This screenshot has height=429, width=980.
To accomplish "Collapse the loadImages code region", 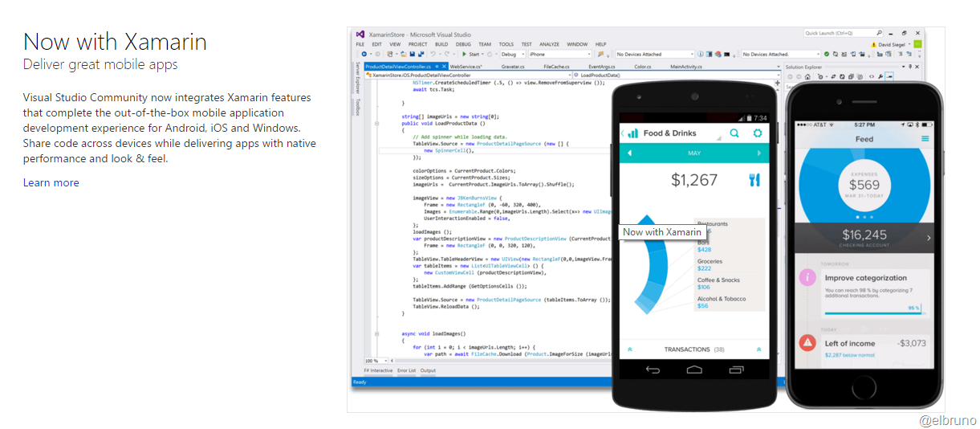I will pyautogui.click(x=376, y=333).
